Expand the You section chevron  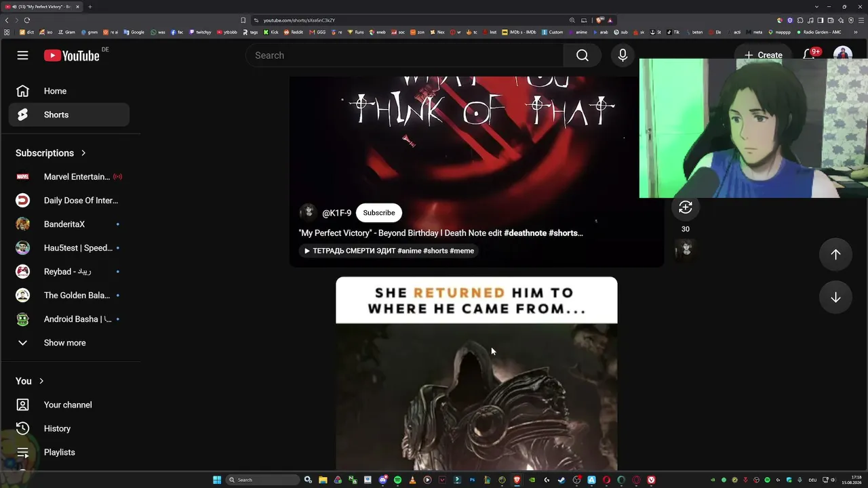click(x=41, y=381)
